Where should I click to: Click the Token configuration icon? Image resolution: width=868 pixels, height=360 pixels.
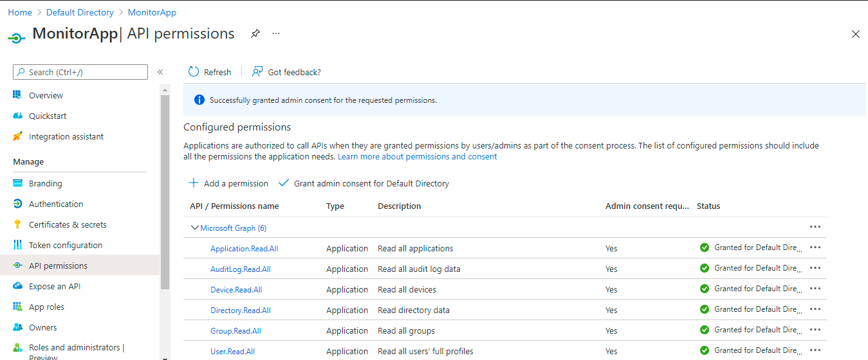pos(17,245)
